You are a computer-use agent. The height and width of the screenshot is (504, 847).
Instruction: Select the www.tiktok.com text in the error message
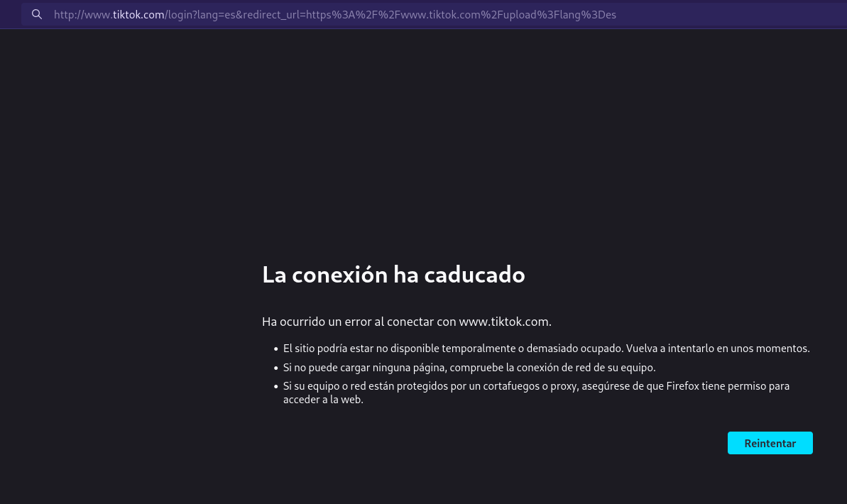503,322
